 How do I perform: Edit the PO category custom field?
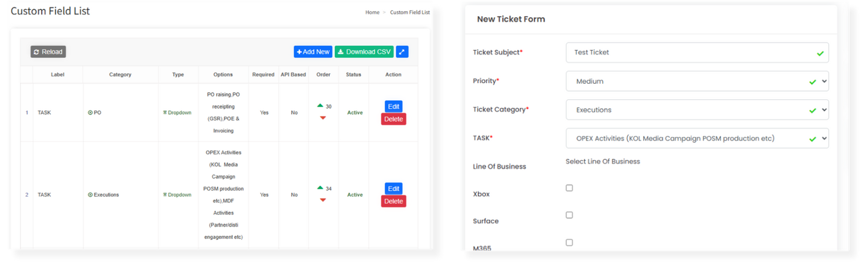pos(393,106)
